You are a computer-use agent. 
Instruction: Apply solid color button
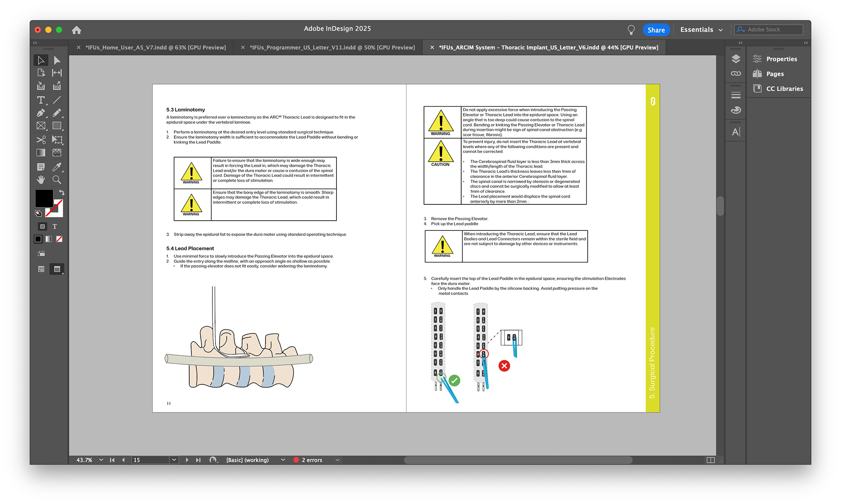pyautogui.click(x=38, y=239)
